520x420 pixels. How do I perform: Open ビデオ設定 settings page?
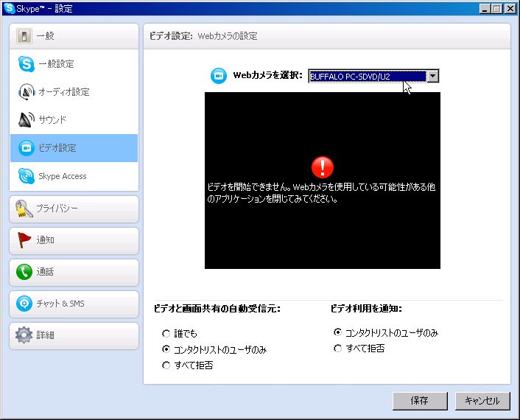pos(74,148)
